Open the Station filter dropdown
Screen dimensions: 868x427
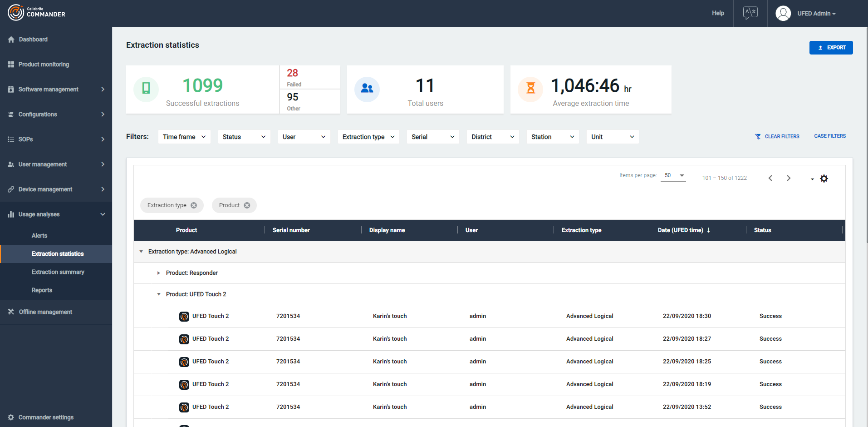click(x=553, y=137)
